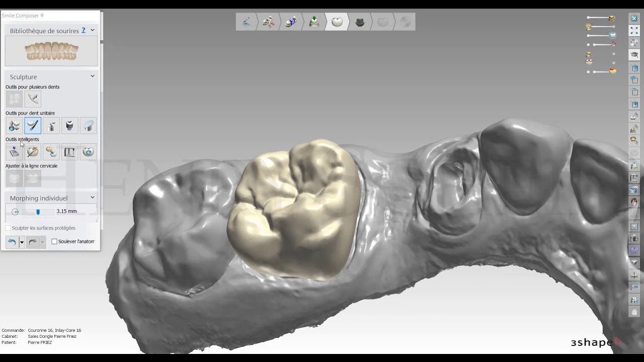
Task: Choose the third intelligent tool icon
Action: coord(51,152)
